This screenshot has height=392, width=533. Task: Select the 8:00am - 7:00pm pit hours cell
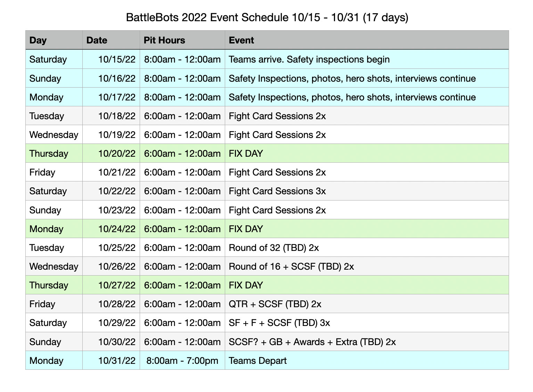click(182, 361)
